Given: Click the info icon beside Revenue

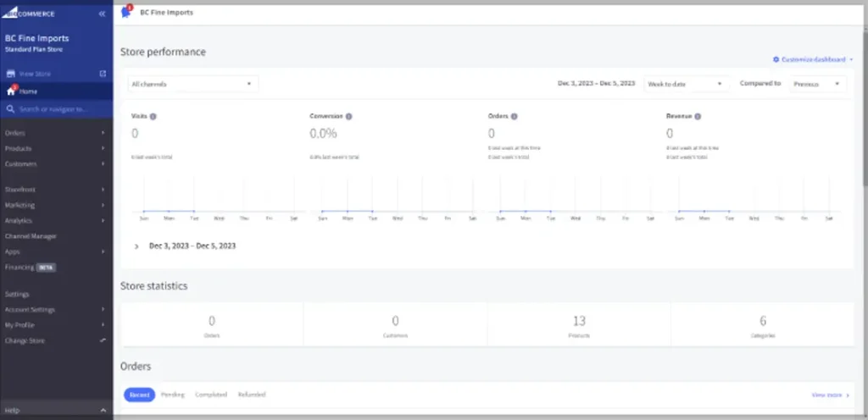Looking at the screenshot, I should (x=698, y=116).
